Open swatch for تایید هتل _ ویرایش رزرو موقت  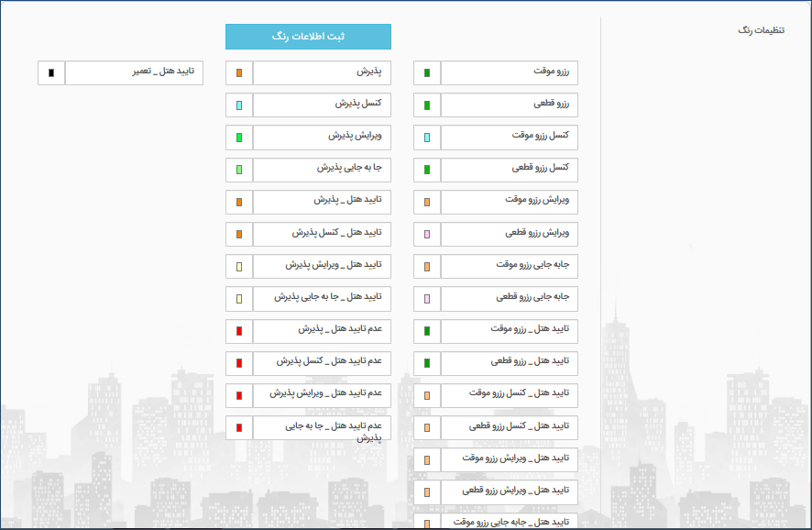pos(427,459)
